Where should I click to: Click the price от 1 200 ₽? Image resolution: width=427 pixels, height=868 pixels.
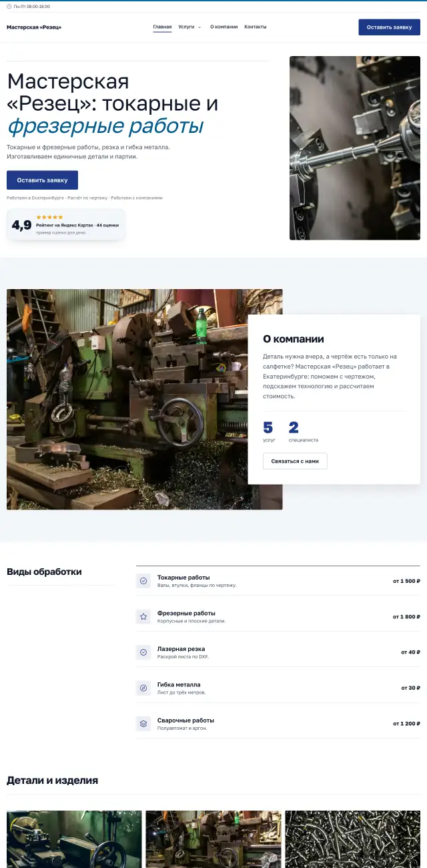point(406,724)
